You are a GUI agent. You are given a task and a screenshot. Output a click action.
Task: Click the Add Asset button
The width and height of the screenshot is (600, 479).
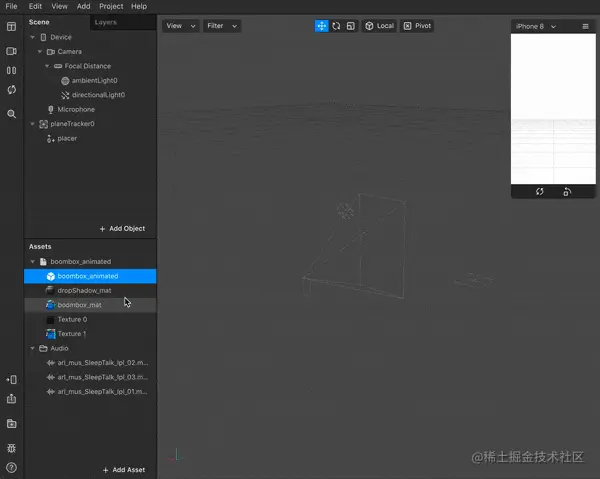124,470
